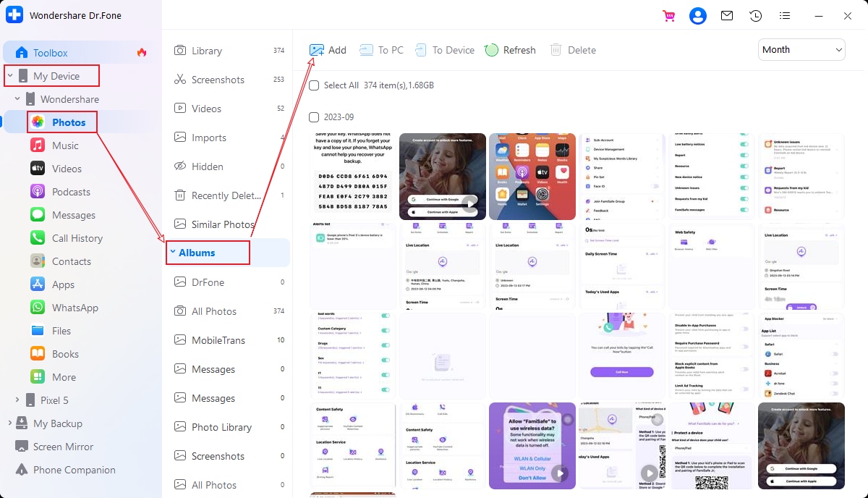Image resolution: width=868 pixels, height=498 pixels.
Task: Open More in the sidebar
Action: [x=64, y=377]
